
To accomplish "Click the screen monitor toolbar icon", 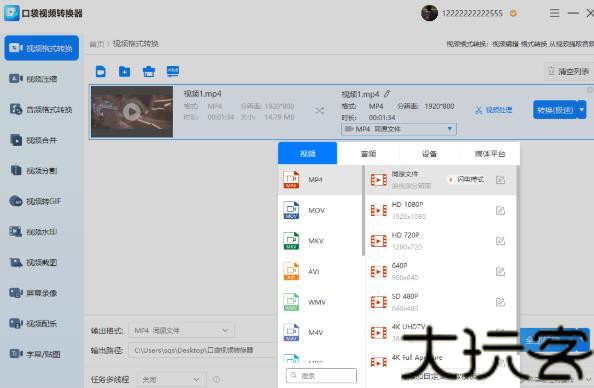I will click(173, 71).
